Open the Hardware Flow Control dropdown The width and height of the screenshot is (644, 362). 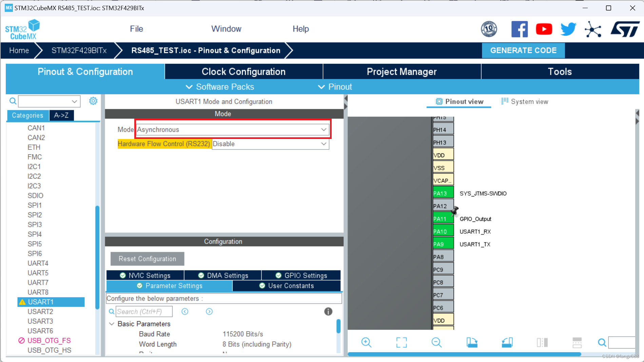(x=270, y=144)
